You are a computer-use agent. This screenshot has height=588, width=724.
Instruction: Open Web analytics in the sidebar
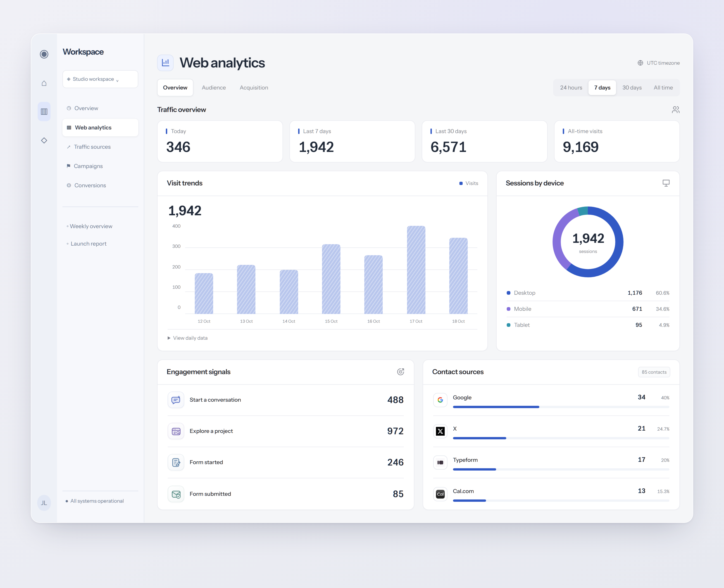click(x=100, y=128)
